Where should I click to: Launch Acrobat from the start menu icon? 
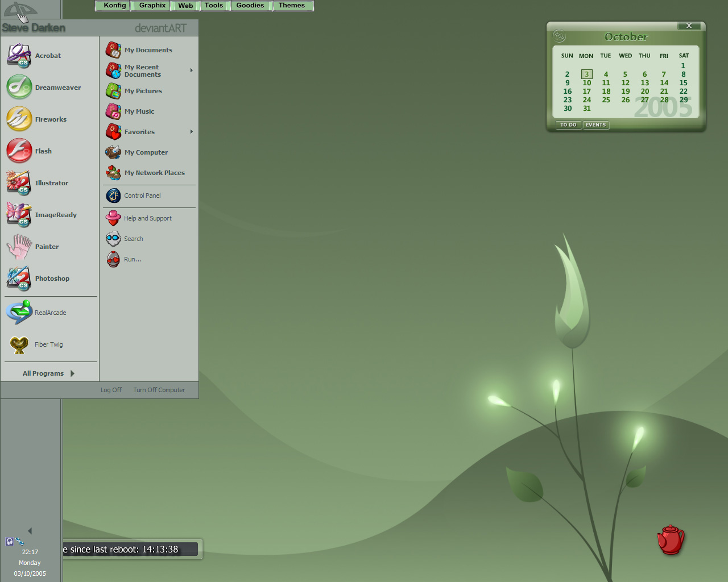click(x=19, y=56)
